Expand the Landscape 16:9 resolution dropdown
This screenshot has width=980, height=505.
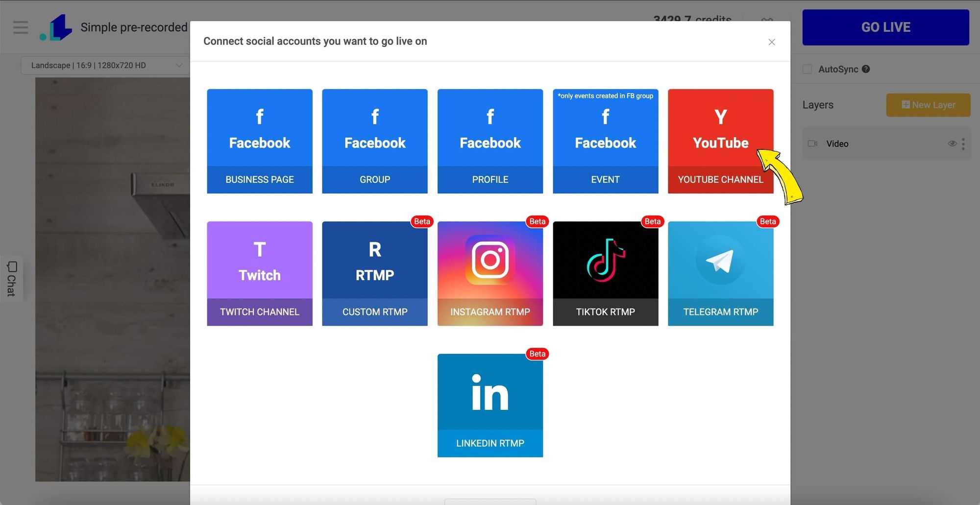(x=105, y=65)
